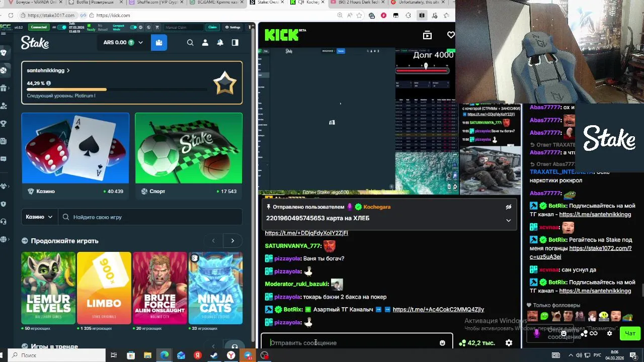Click the Stake logo
This screenshot has height=362, width=644.
pyautogui.click(x=35, y=43)
